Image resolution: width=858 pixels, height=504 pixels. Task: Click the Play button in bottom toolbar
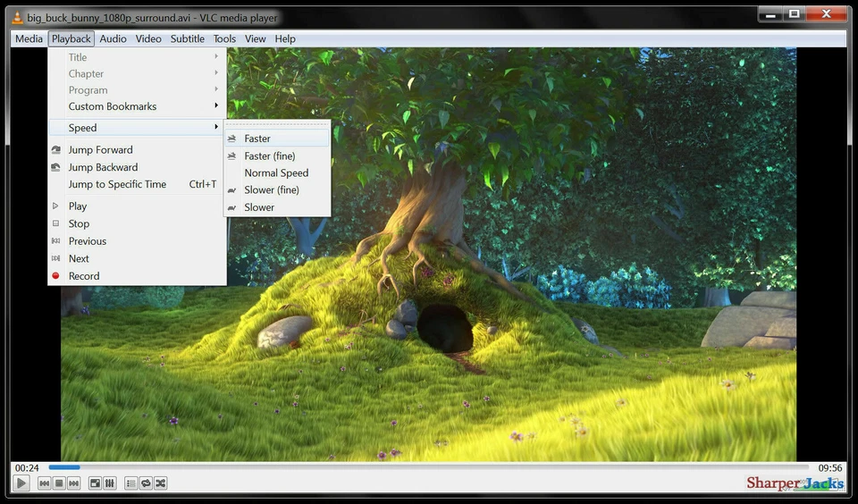[x=21, y=483]
